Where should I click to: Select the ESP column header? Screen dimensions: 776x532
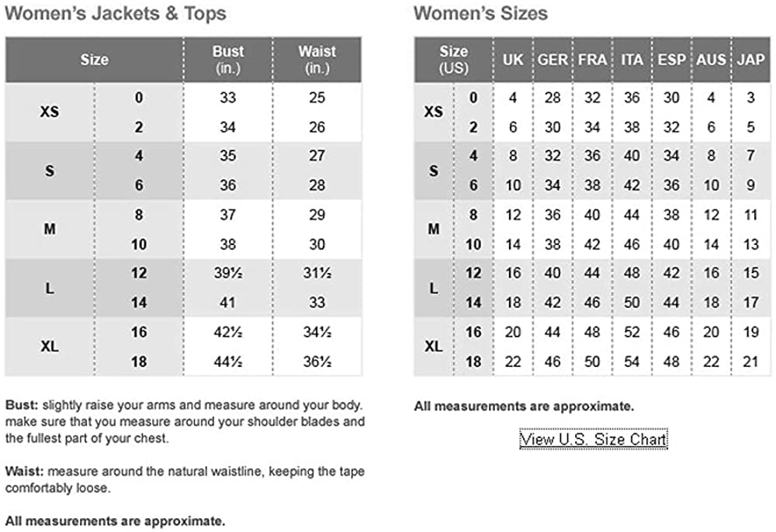pyautogui.click(x=671, y=60)
